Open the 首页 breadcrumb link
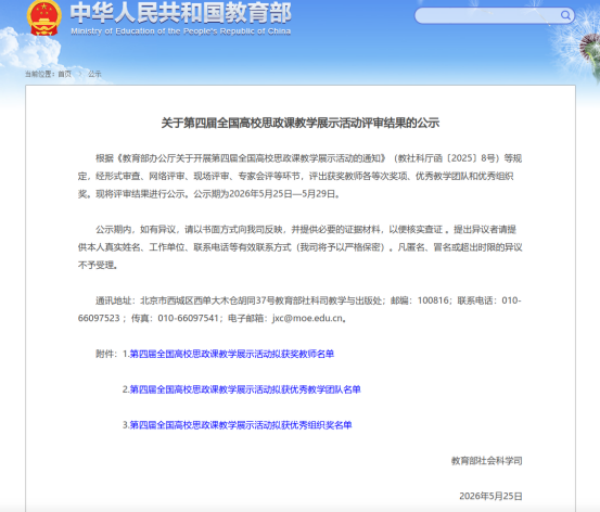 click(x=65, y=74)
